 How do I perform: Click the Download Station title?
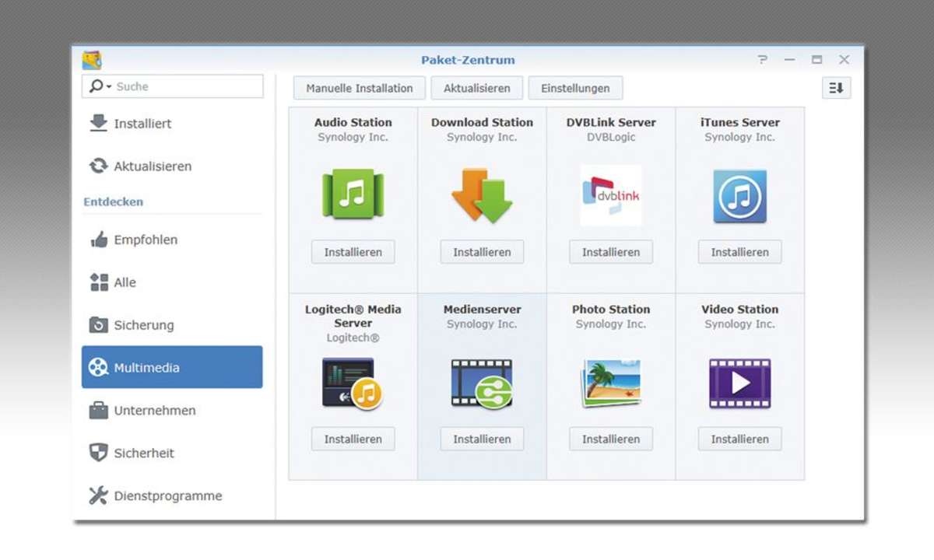(482, 122)
